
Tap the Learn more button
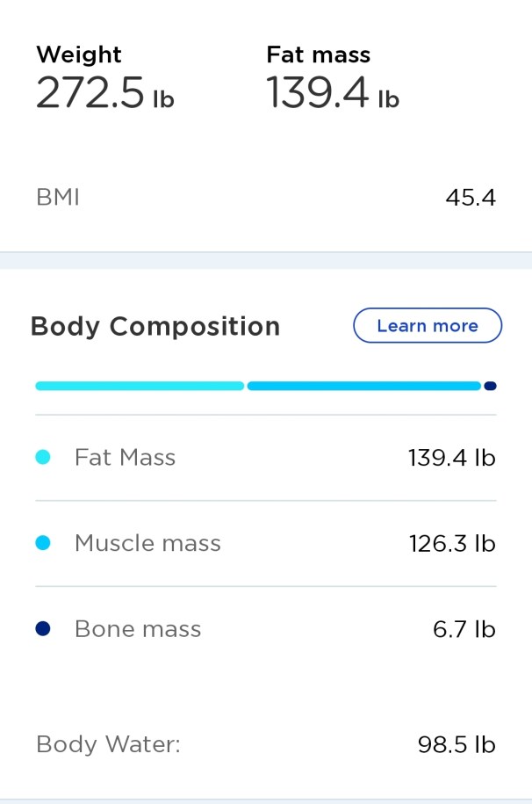tap(428, 326)
